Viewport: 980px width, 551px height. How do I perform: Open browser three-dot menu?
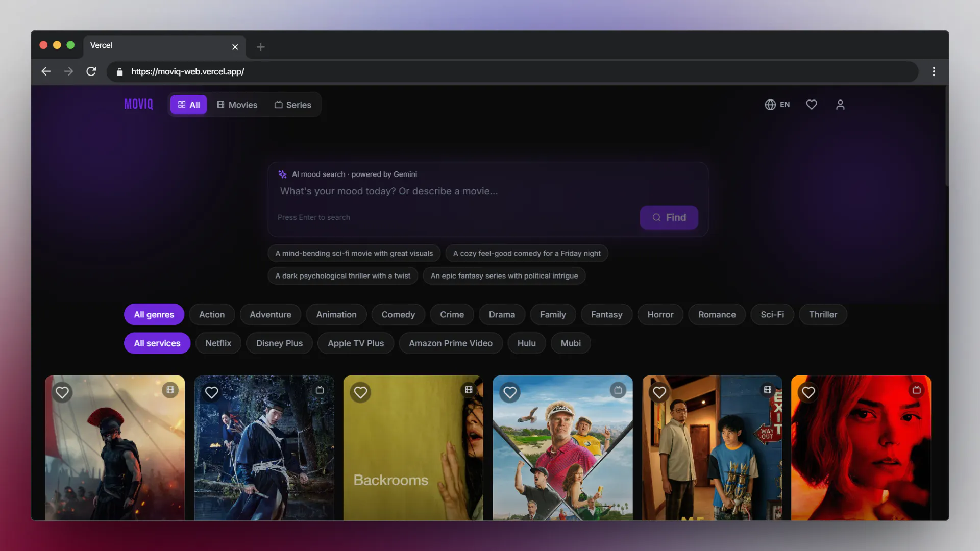pos(934,71)
